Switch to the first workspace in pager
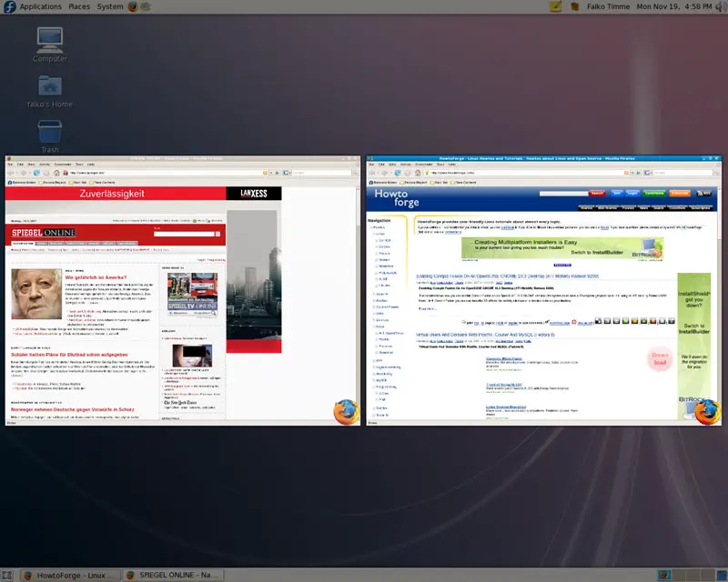 point(664,575)
